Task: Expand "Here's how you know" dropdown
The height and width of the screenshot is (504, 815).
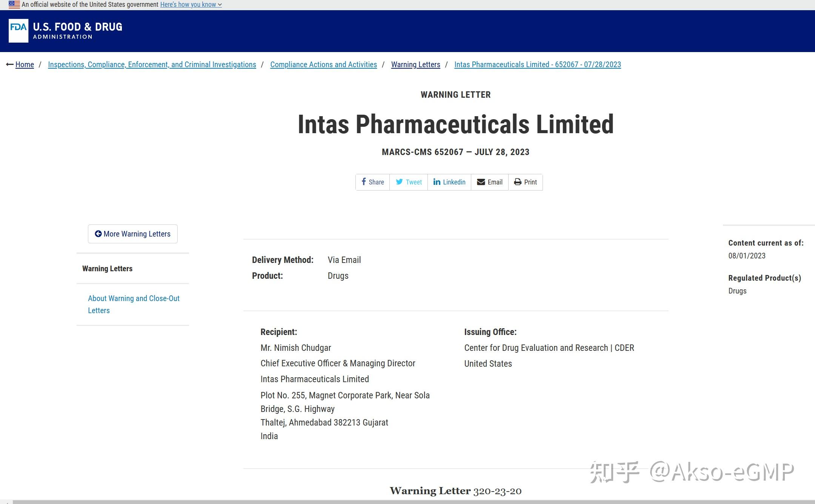Action: point(191,5)
